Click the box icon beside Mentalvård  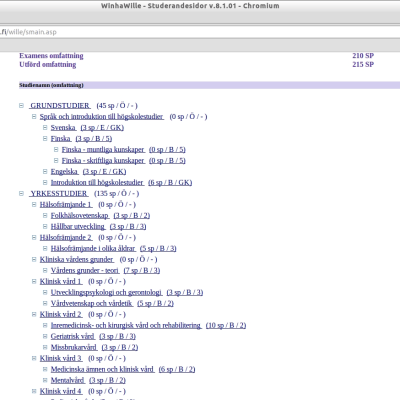pyautogui.click(x=45, y=380)
